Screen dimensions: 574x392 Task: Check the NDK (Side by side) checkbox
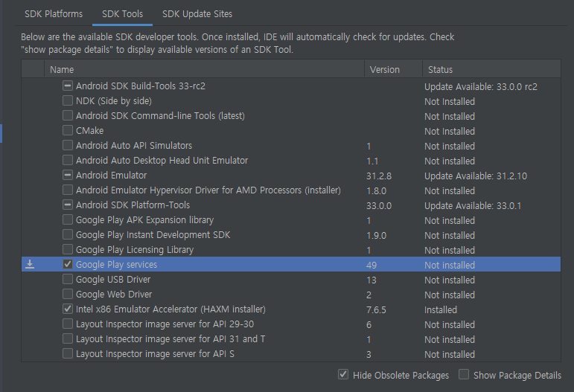click(67, 100)
